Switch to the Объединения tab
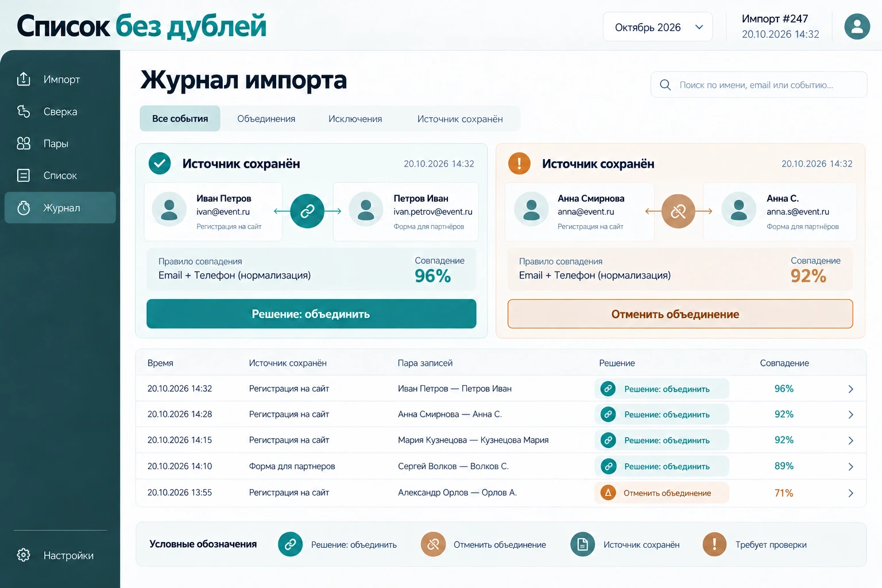The image size is (882, 588). pos(266,118)
